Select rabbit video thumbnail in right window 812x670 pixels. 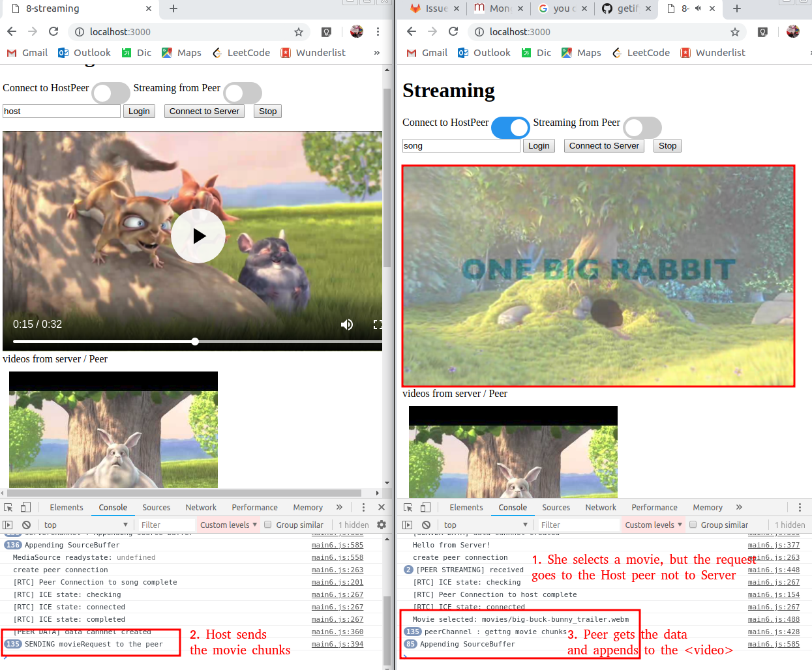(513, 452)
